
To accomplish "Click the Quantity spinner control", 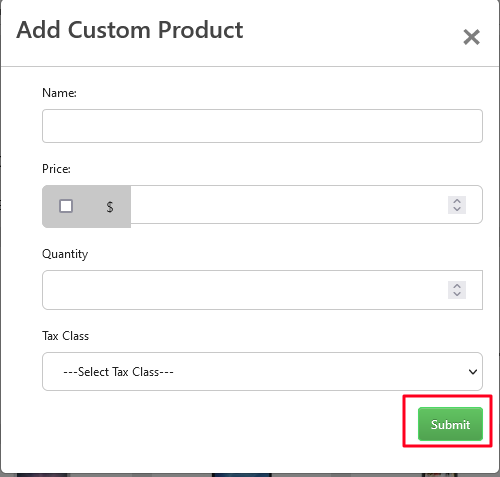I will point(457,290).
